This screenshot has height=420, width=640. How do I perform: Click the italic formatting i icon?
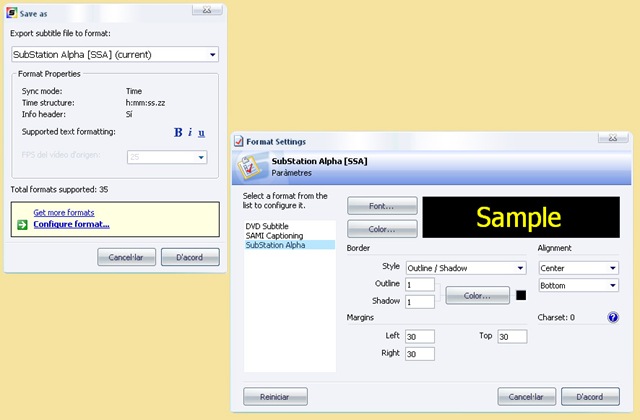click(x=190, y=132)
